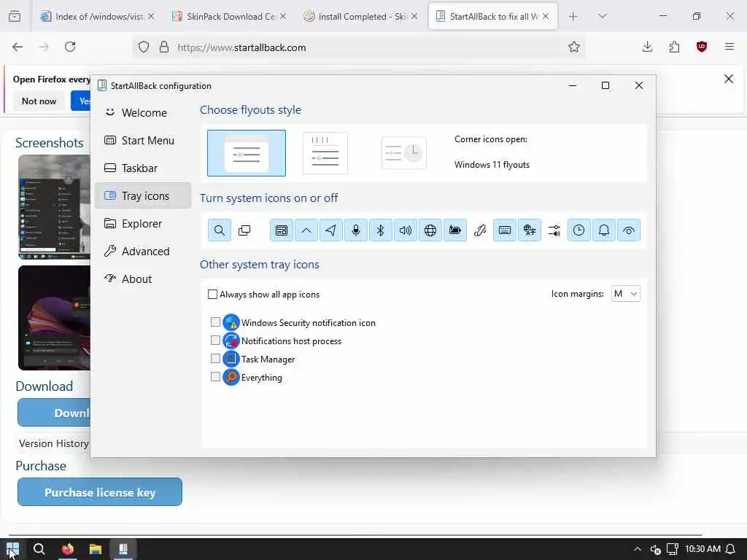Open the 10:30 AM taskbar clock
This screenshot has width=747, height=560.
pyautogui.click(x=703, y=549)
